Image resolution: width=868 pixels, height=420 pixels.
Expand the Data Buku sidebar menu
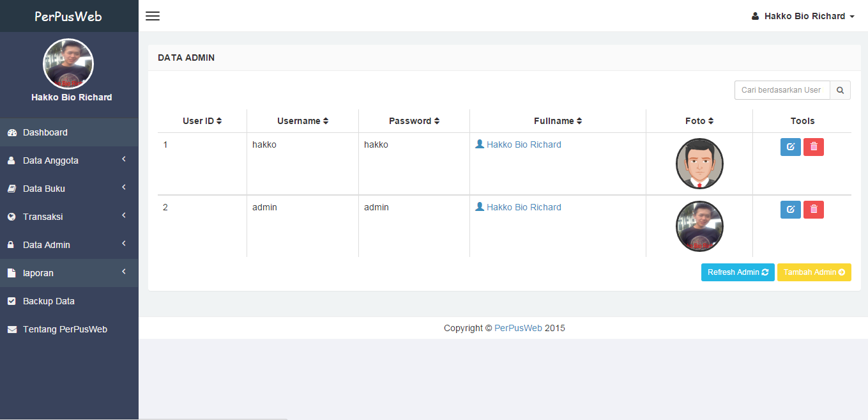click(x=68, y=189)
